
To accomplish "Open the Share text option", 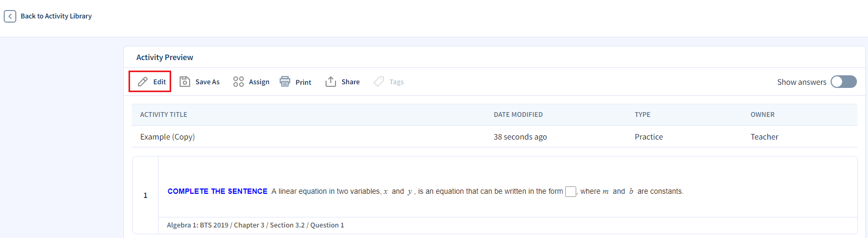I will coord(350,82).
